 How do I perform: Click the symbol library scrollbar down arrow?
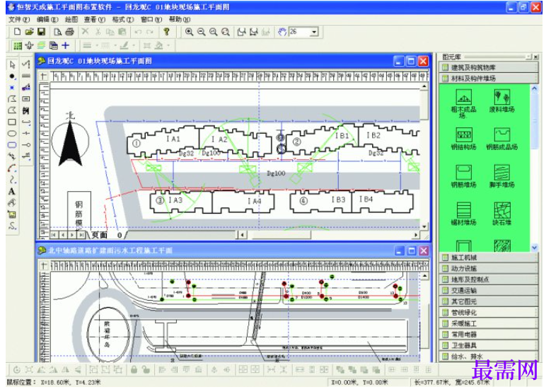coord(534,248)
